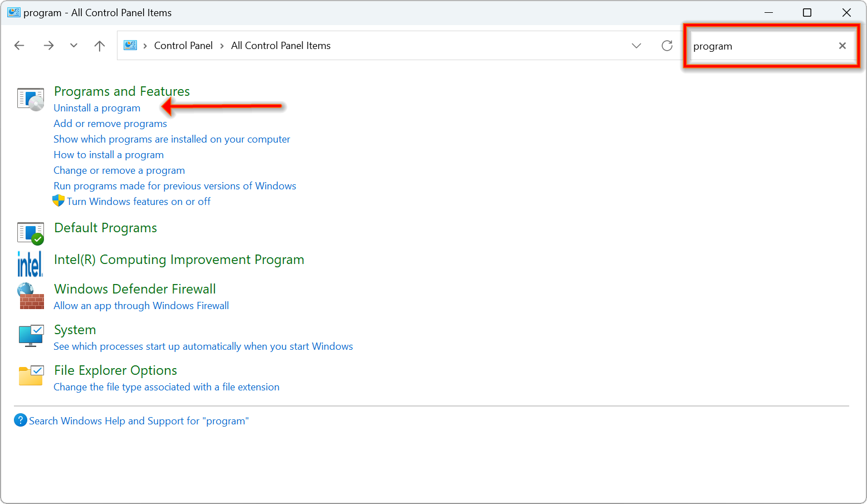
Task: Open Windows Defender Firewall heading
Action: click(x=135, y=289)
